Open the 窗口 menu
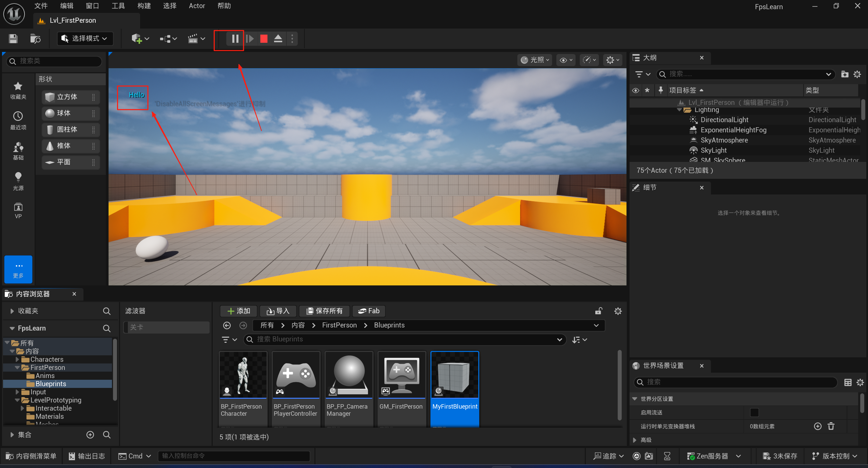The height and width of the screenshot is (468, 868). point(93,6)
